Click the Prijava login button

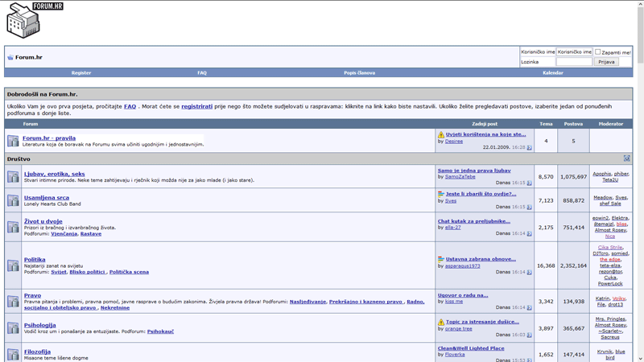[x=606, y=62]
